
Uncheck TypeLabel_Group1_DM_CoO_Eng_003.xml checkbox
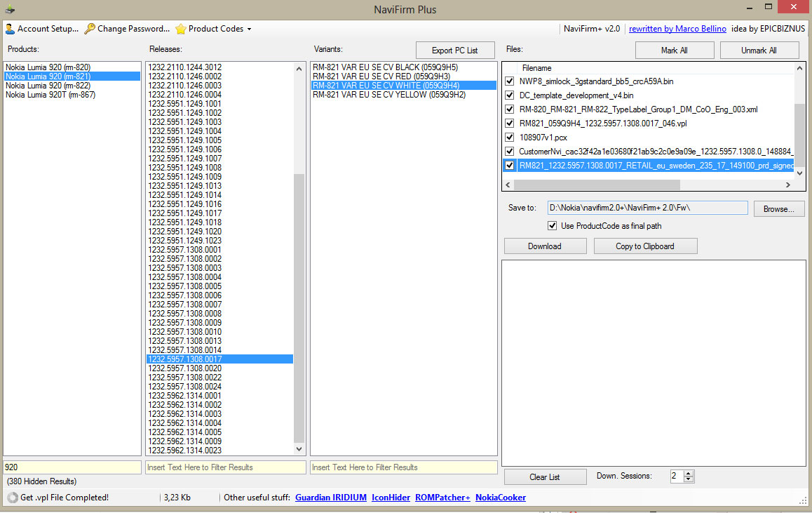click(510, 109)
